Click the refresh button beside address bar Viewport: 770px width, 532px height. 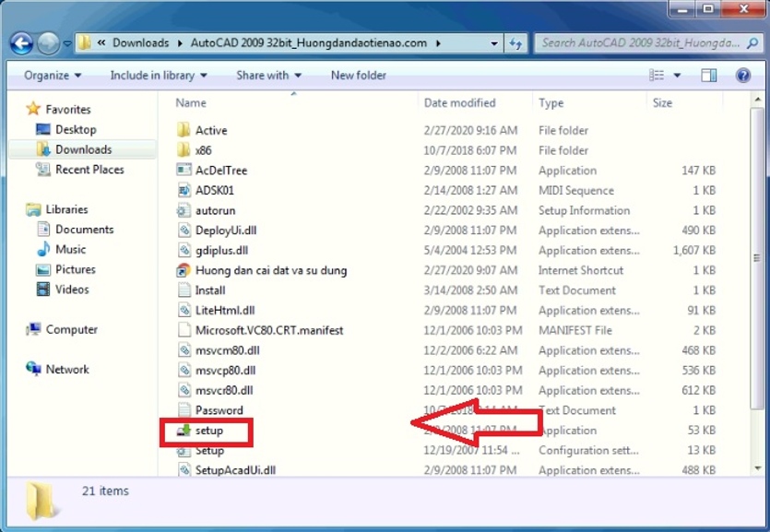[x=516, y=42]
